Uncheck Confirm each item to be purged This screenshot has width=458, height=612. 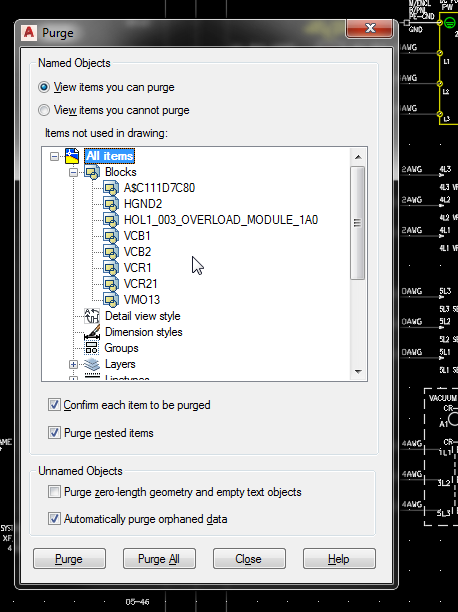54,405
